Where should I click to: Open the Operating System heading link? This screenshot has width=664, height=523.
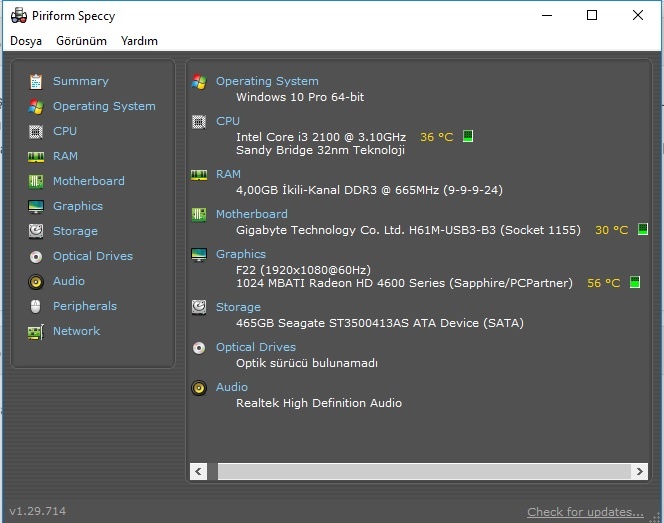pos(267,81)
